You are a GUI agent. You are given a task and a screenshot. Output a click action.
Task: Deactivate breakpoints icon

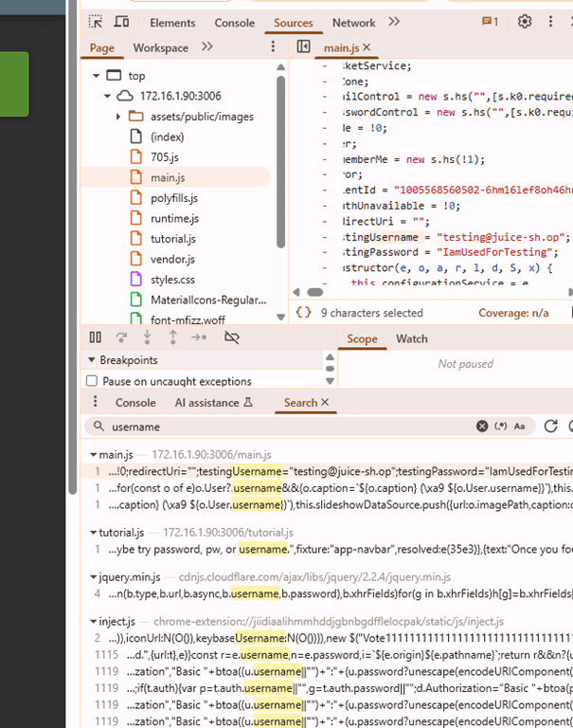coord(232,337)
